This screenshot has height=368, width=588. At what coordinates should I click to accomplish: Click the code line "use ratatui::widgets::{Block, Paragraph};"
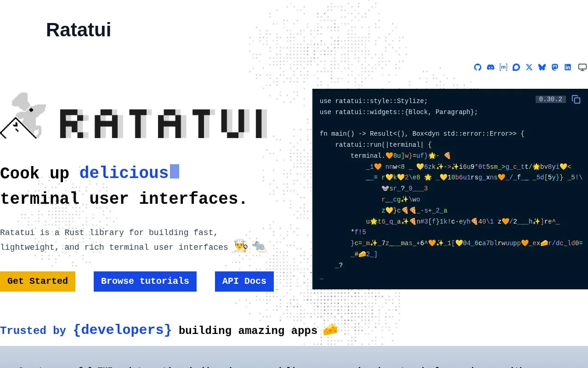coord(399,112)
